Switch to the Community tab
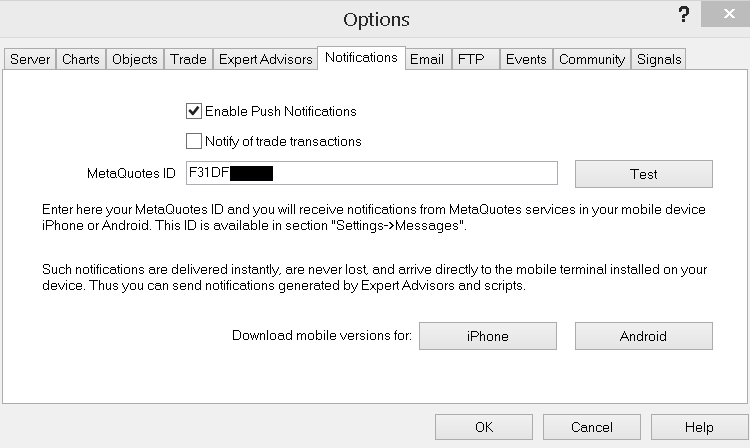Viewport: 750px width, 448px height. point(592,59)
